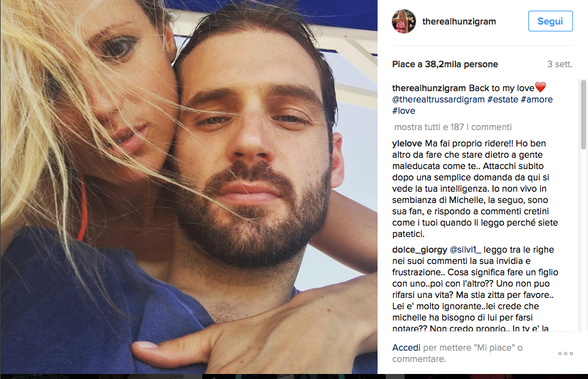The height and width of the screenshot is (379, 588).
Task: Open the #amore hashtag
Action: (x=536, y=99)
